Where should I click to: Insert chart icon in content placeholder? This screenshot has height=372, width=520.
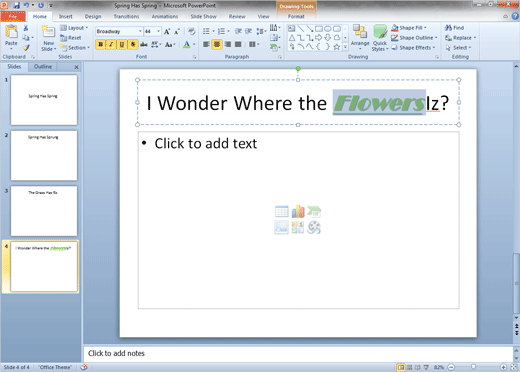(298, 211)
